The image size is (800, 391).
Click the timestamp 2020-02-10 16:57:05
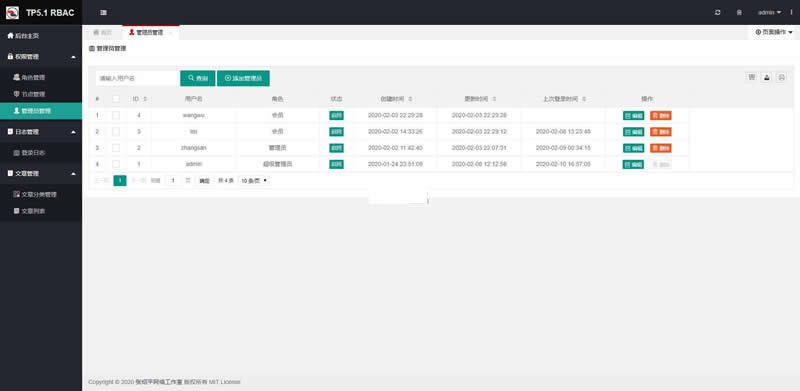pyautogui.click(x=563, y=164)
